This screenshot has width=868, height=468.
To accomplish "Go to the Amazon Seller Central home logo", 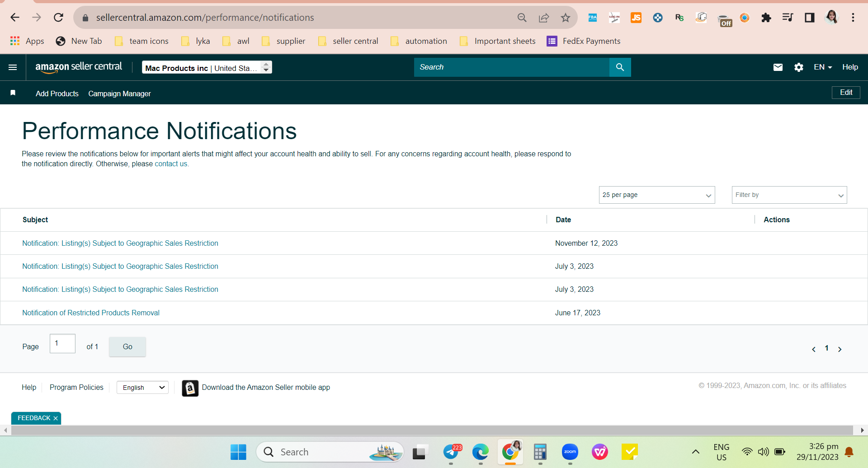I will 79,67.
